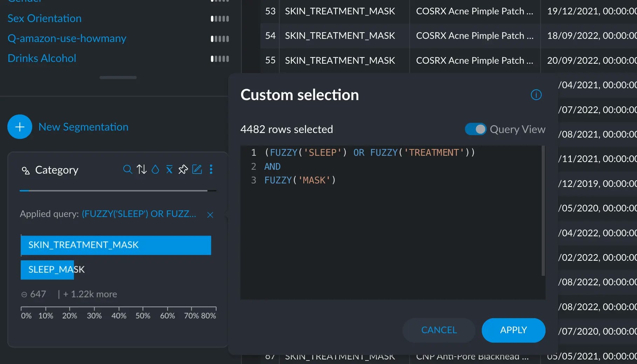Click relevance indicator beside Sex Orientation
Screen dimensions: 637x364
(x=220, y=19)
